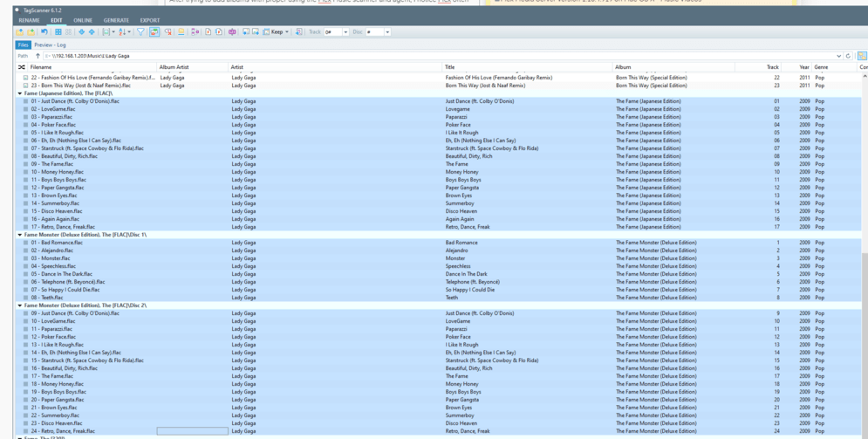Click the grayed deselect grid icon

pos(69,32)
